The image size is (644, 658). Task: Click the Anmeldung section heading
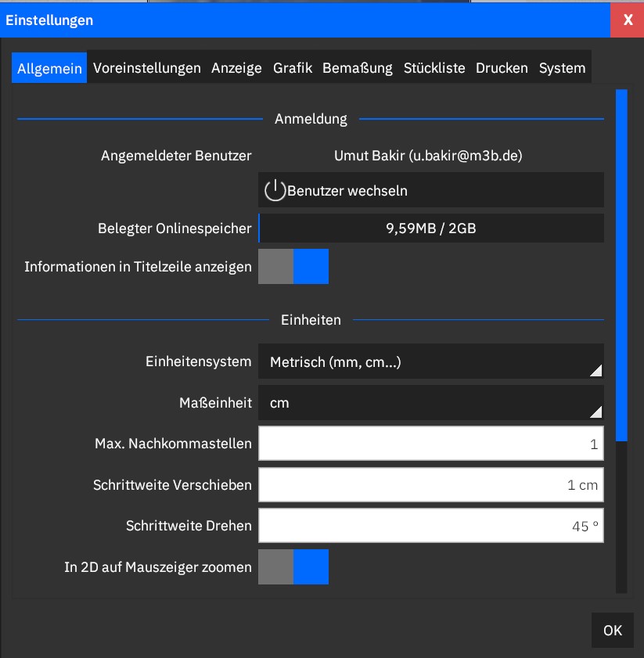pos(311,119)
